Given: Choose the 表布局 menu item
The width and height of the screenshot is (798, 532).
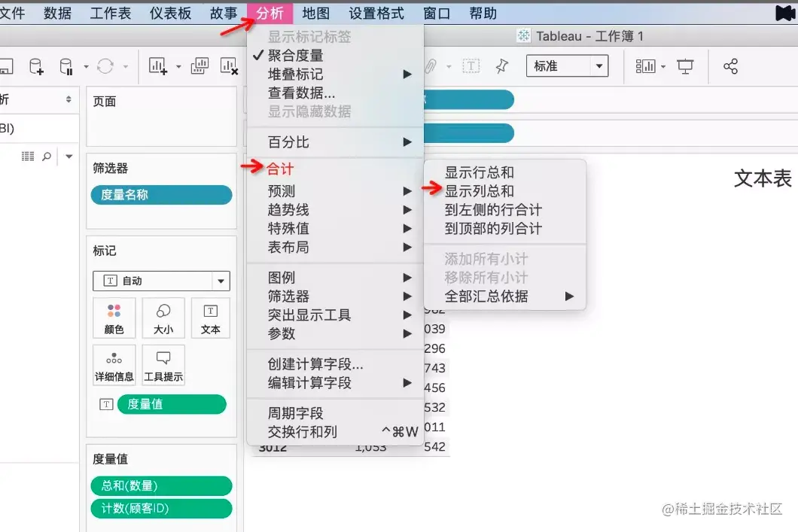Looking at the screenshot, I should 335,248.
